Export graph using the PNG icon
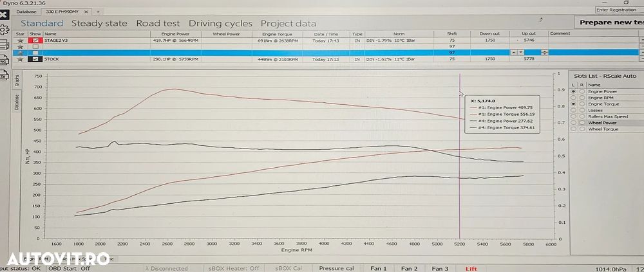 3,60
